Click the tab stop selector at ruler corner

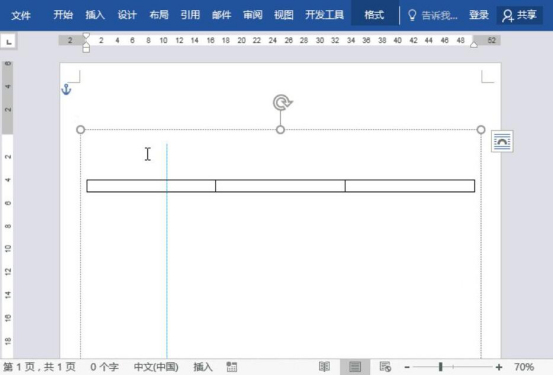[8, 41]
